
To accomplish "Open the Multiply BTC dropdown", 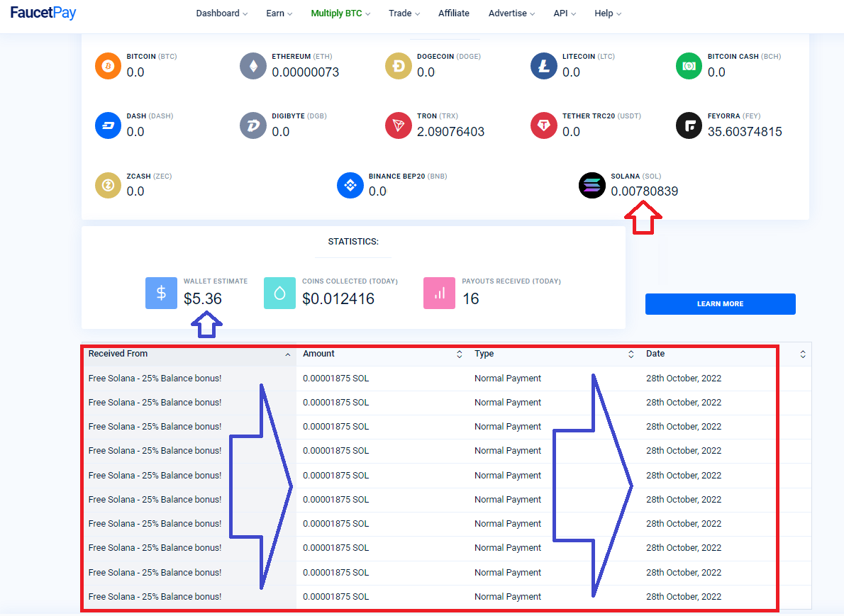I will pos(340,13).
